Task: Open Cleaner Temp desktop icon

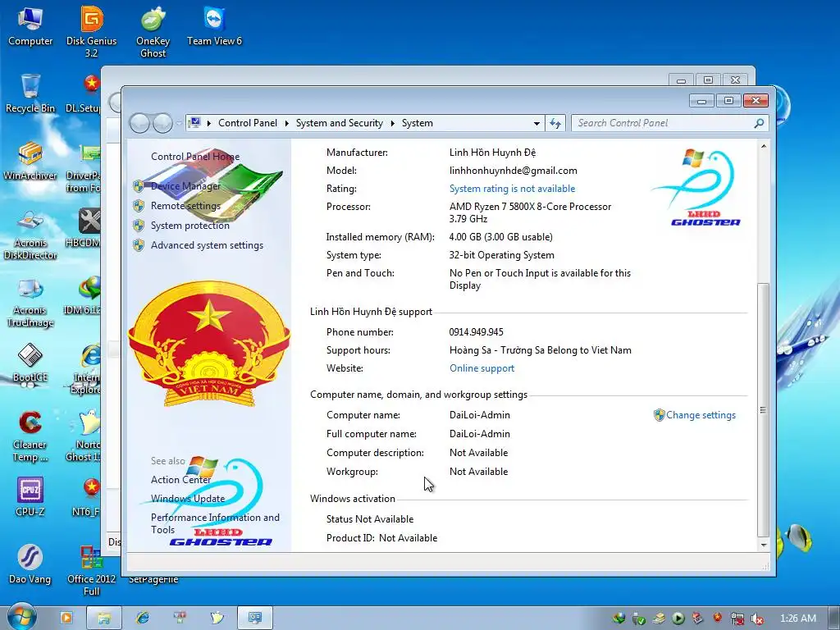Action: pos(30,436)
